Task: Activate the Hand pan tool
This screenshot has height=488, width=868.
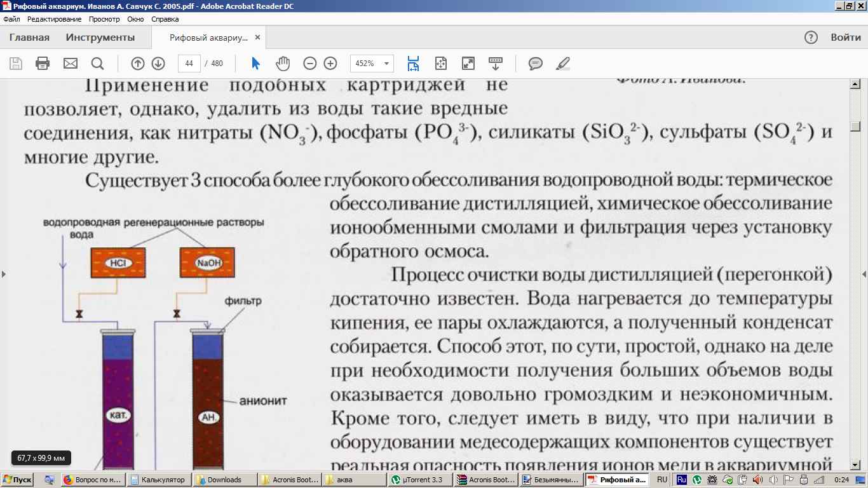Action: pos(283,64)
